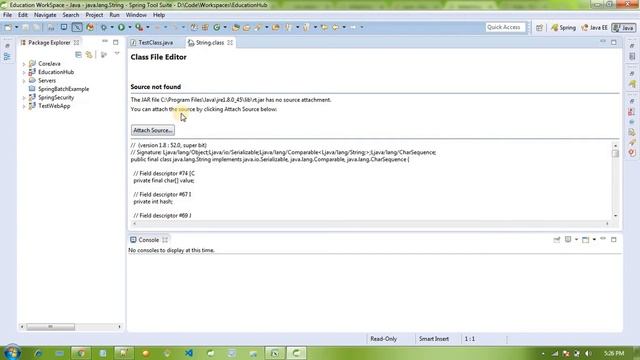Minimize the Package Explorer view

[x=105, y=42]
